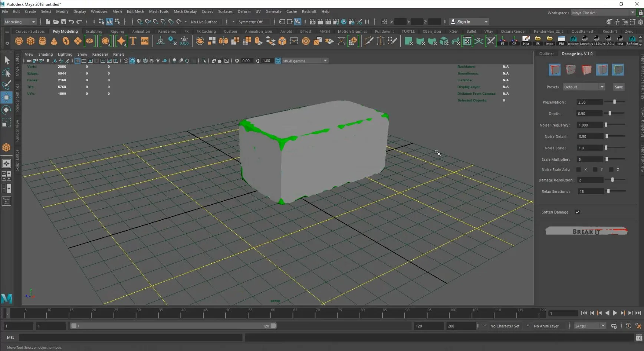Click the SVG creation tool on the shelf
Screen dimensions: 644x351
pyautogui.click(x=144, y=41)
